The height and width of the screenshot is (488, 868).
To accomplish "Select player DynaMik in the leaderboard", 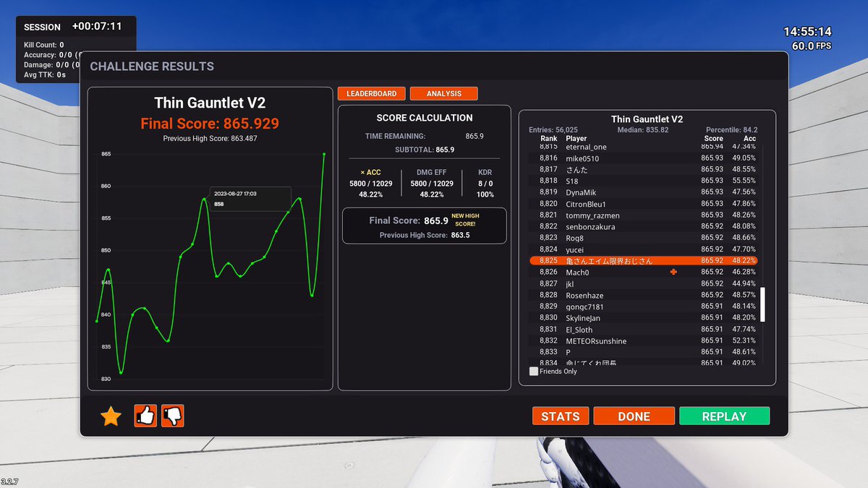I will (x=643, y=192).
